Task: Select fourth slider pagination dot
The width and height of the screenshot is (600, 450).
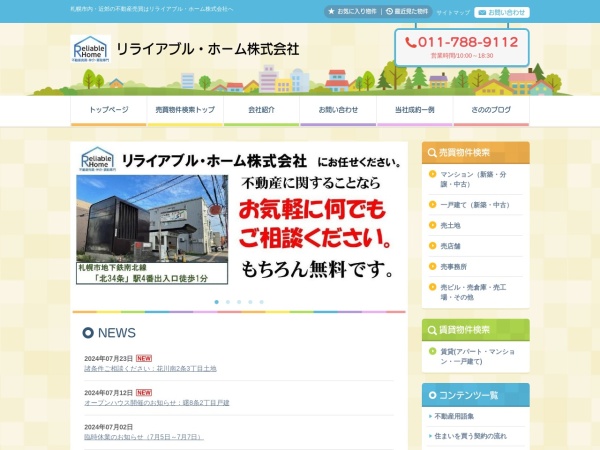Action: (250, 302)
